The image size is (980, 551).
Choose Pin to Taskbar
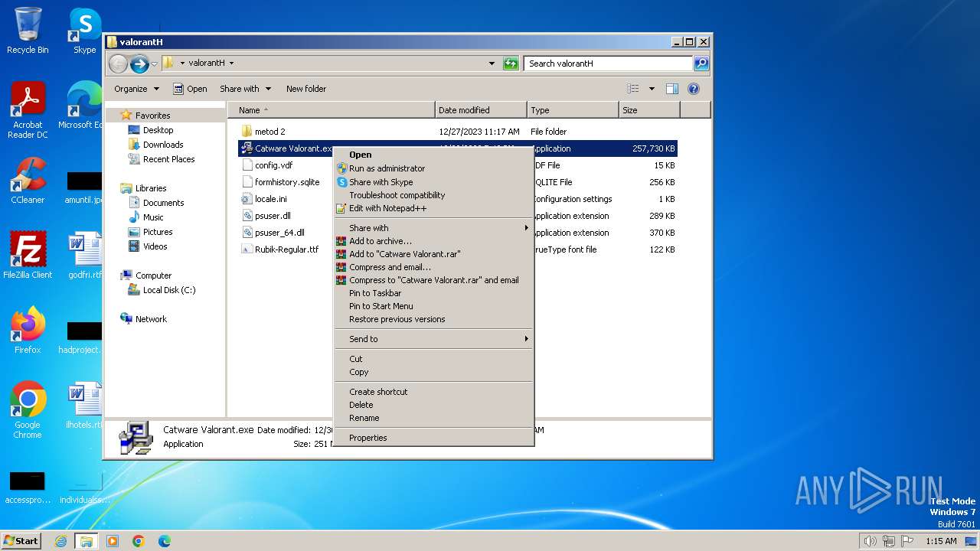434,293
